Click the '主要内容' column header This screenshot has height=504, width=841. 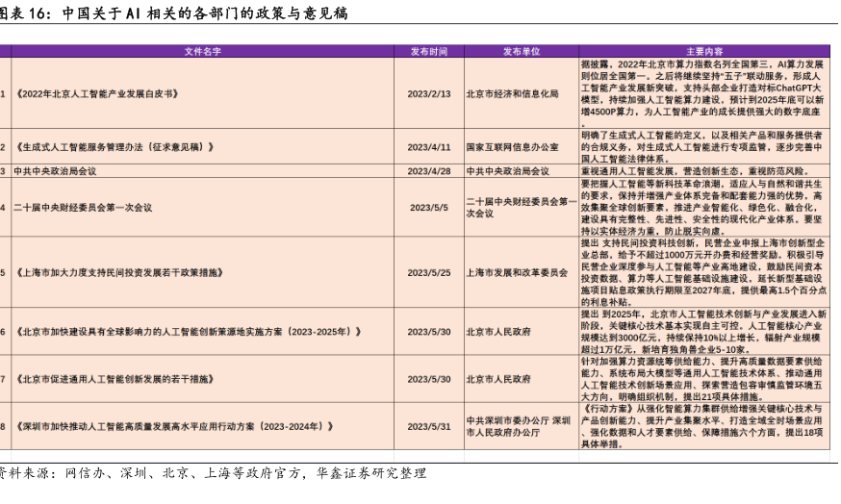click(x=704, y=52)
